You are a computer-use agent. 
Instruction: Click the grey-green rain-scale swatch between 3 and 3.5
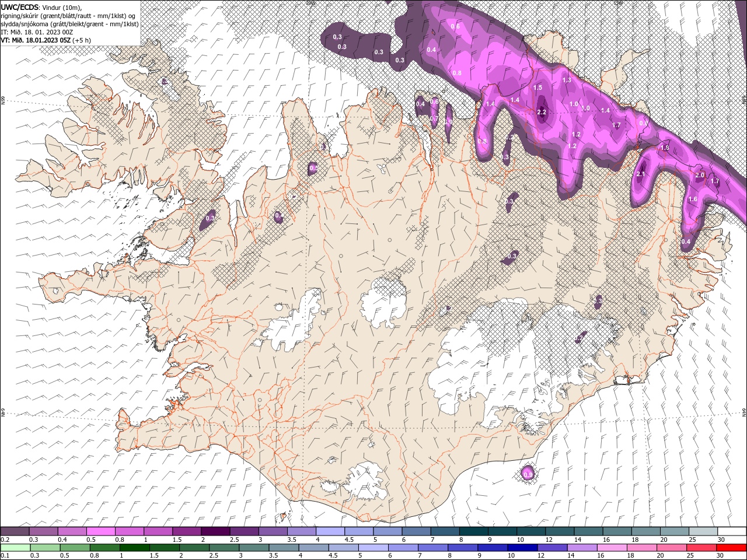pyautogui.click(x=254, y=548)
